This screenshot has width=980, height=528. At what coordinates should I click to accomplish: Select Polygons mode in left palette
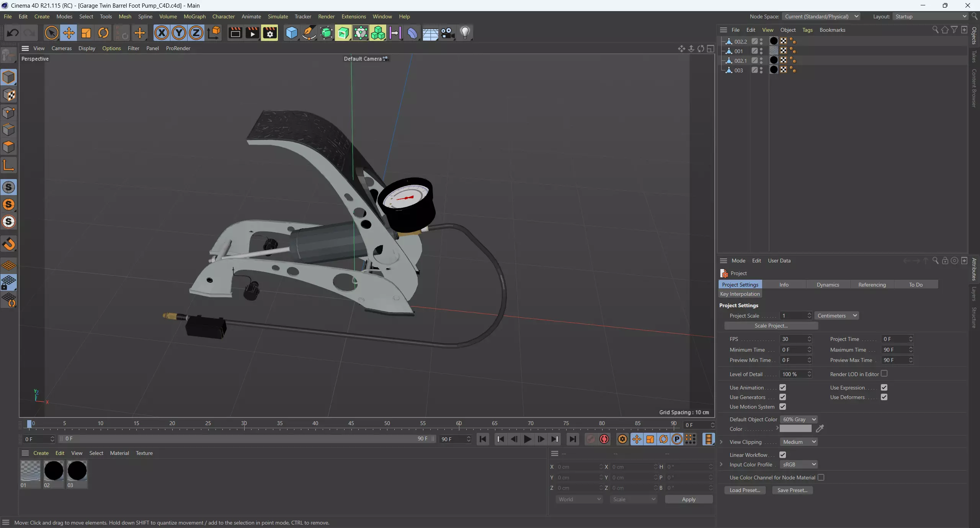pyautogui.click(x=9, y=147)
